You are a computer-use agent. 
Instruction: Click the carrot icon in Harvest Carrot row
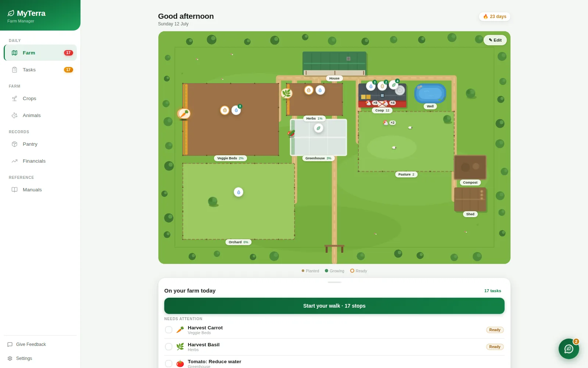coord(180,330)
